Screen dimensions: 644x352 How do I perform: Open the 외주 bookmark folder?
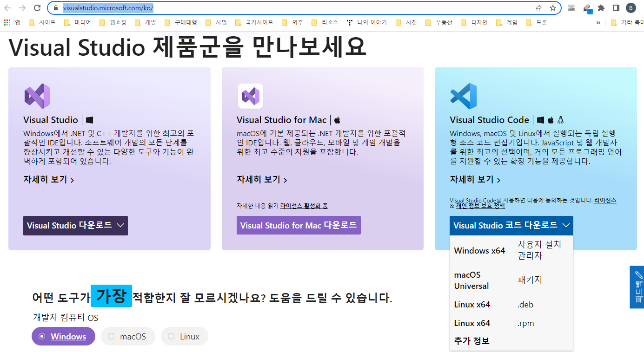(292, 22)
